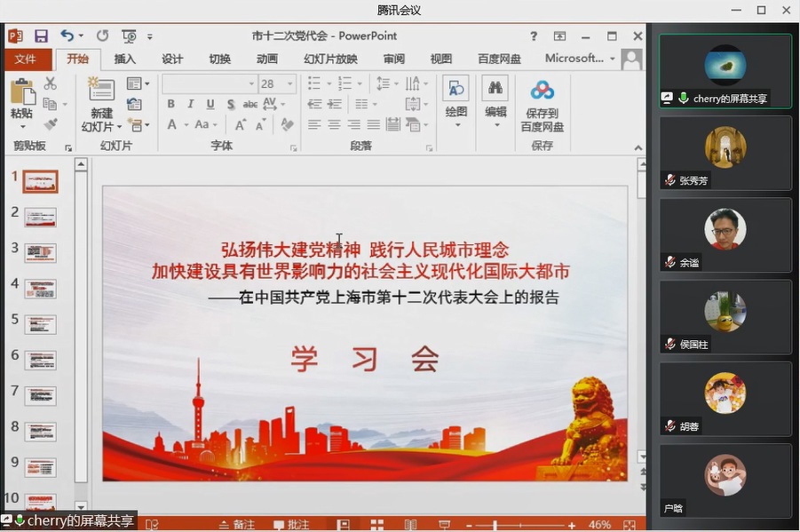Toggle the Notes (备注) pane
The image size is (800, 532).
tap(237, 525)
